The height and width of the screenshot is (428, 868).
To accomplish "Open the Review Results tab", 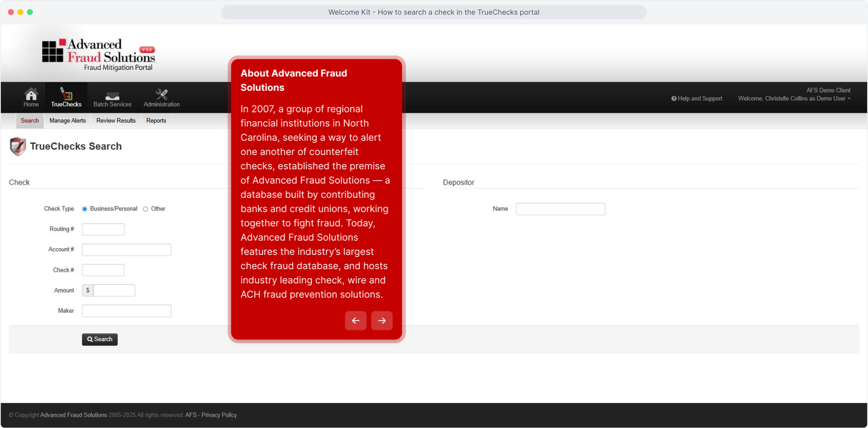I will (116, 121).
